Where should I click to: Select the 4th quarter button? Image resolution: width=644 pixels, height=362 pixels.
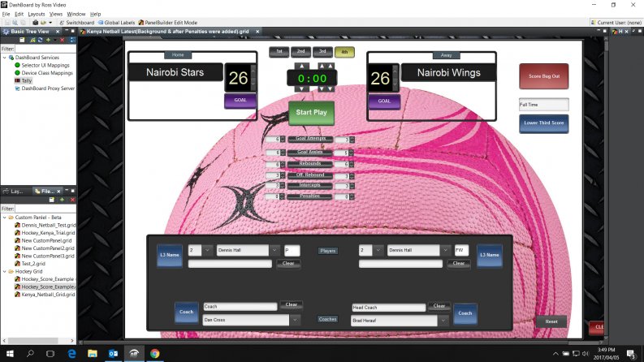pos(344,52)
